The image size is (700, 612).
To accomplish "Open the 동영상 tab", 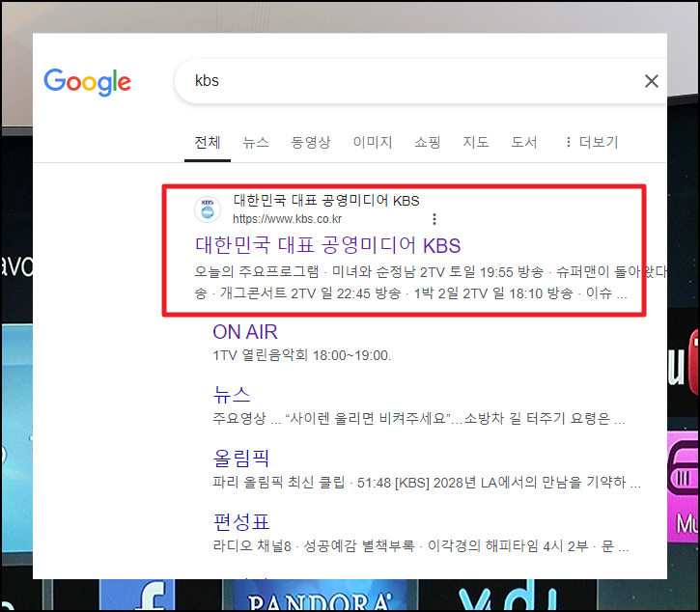I will click(311, 143).
